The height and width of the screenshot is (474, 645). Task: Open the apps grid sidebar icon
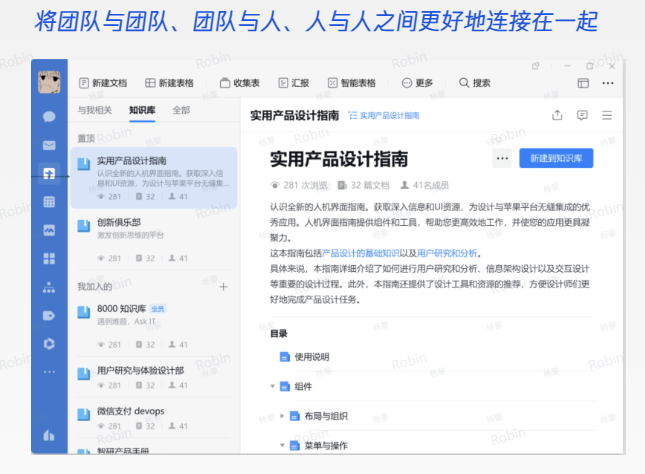[x=49, y=259]
